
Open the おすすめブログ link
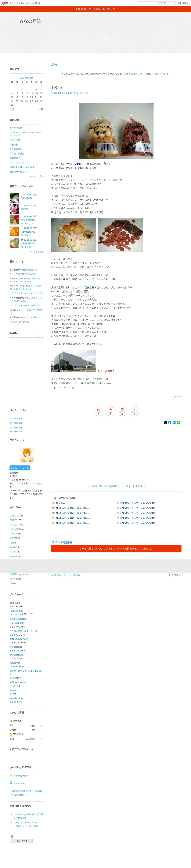click(21, 776)
